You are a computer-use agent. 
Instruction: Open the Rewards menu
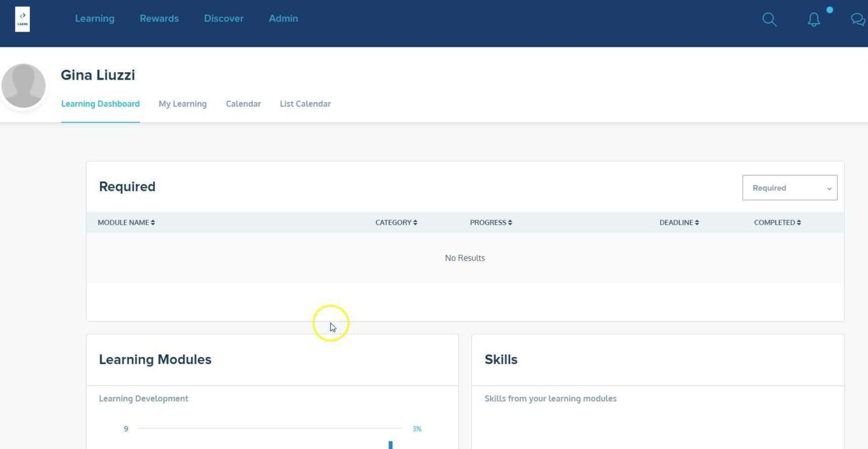pos(159,18)
